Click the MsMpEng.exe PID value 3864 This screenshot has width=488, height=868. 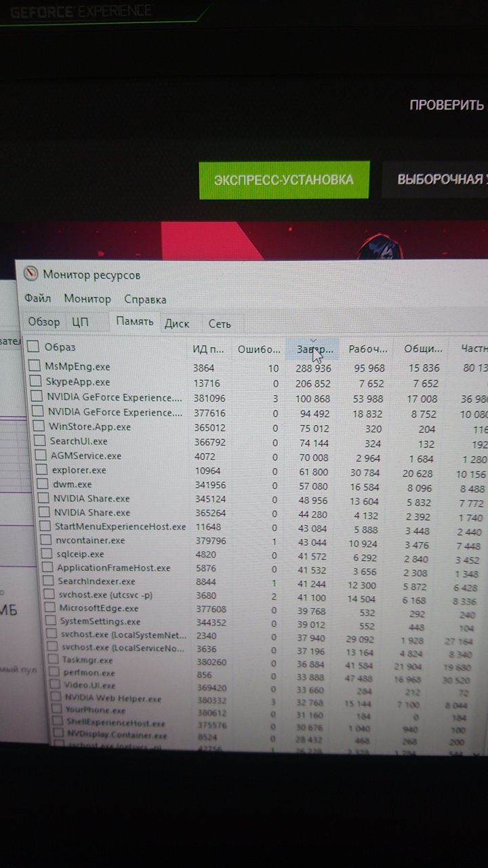[204, 368]
